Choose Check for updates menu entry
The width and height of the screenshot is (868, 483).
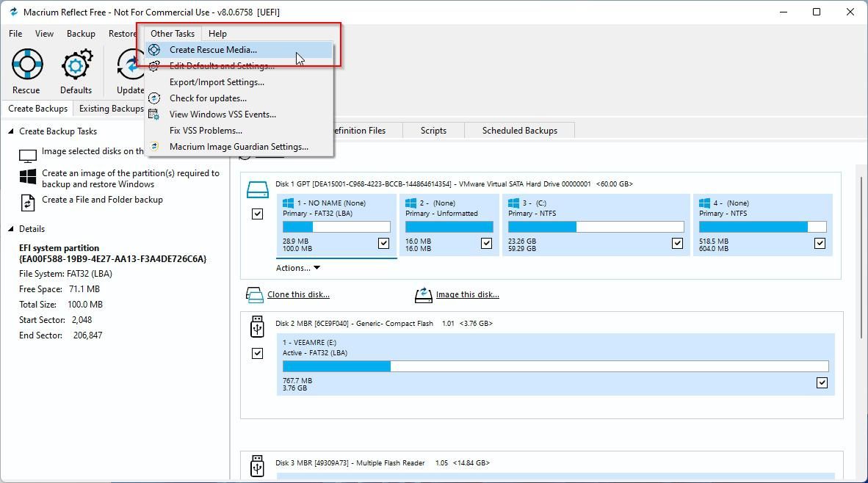[x=239, y=98]
